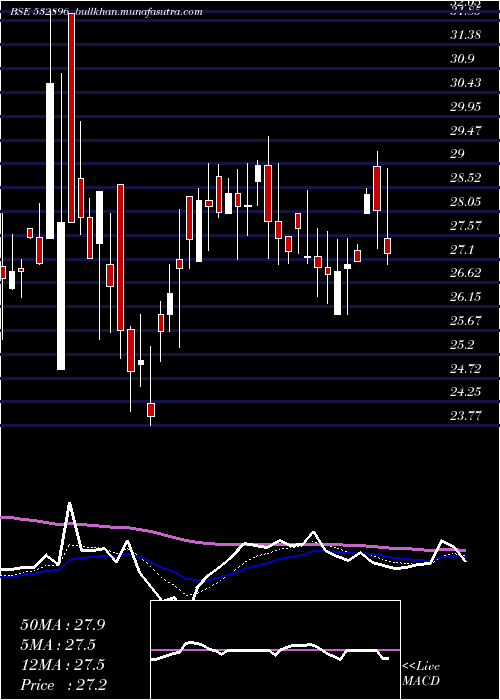The height and width of the screenshot is (700, 500).
Task: Click the <<Live MACD label
Action: 421,674
